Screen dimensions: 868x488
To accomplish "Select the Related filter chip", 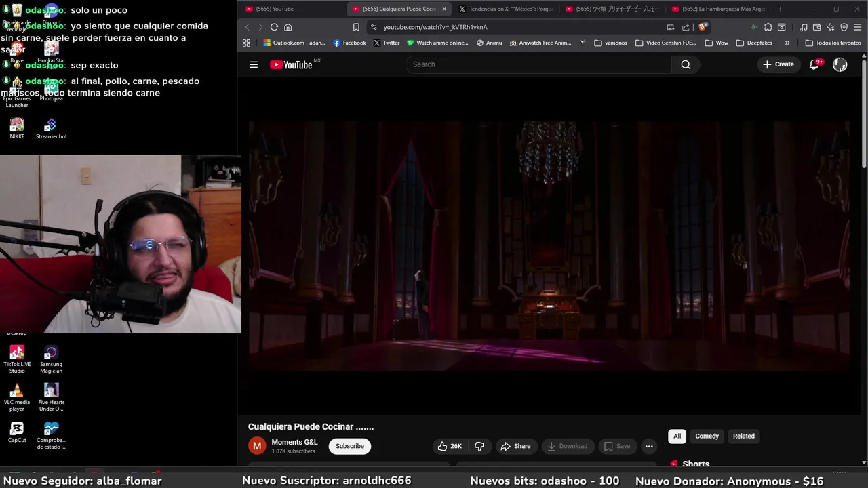I will [x=743, y=436].
